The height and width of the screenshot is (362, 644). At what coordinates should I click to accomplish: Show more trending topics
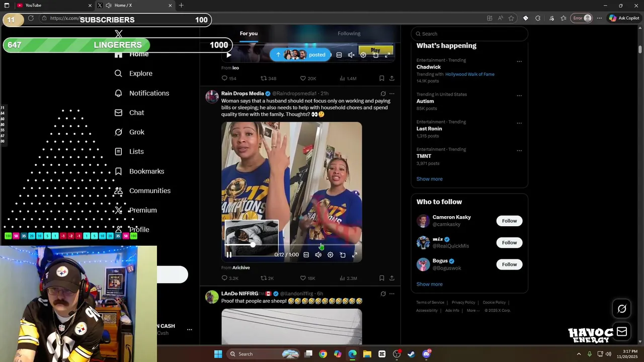coord(429,179)
